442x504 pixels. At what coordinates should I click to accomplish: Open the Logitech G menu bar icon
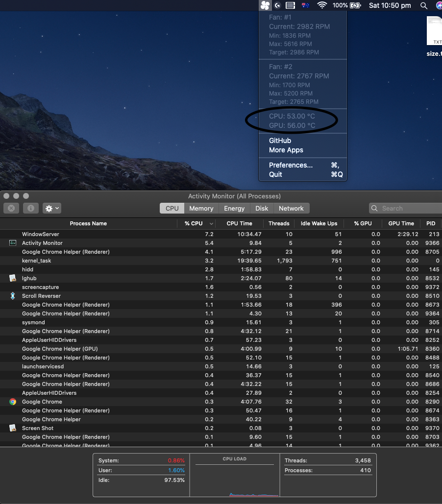pos(277,5)
